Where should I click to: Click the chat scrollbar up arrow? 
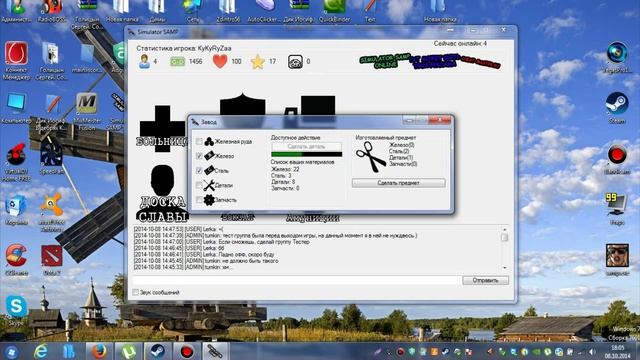tap(504, 229)
